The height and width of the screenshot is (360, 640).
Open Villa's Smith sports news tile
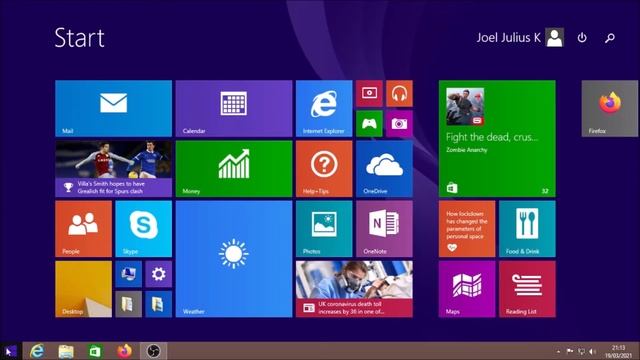point(113,169)
